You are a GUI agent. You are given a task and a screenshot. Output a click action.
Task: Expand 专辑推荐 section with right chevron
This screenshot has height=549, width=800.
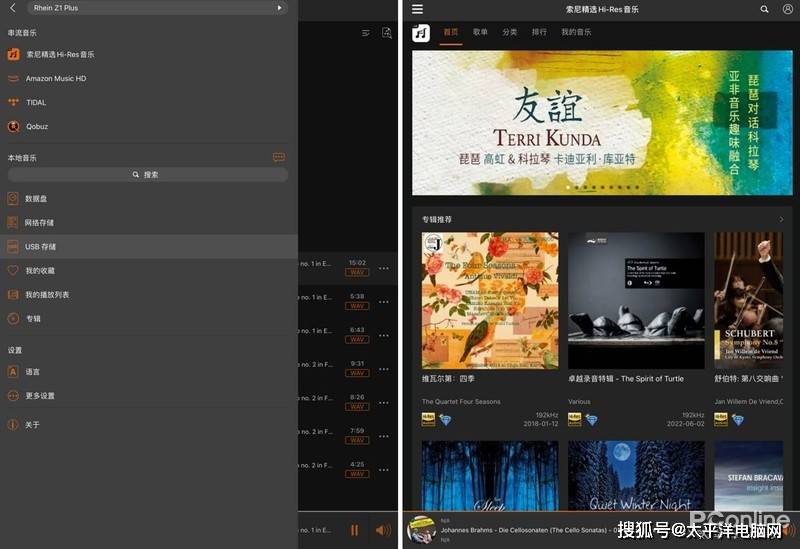(x=781, y=219)
